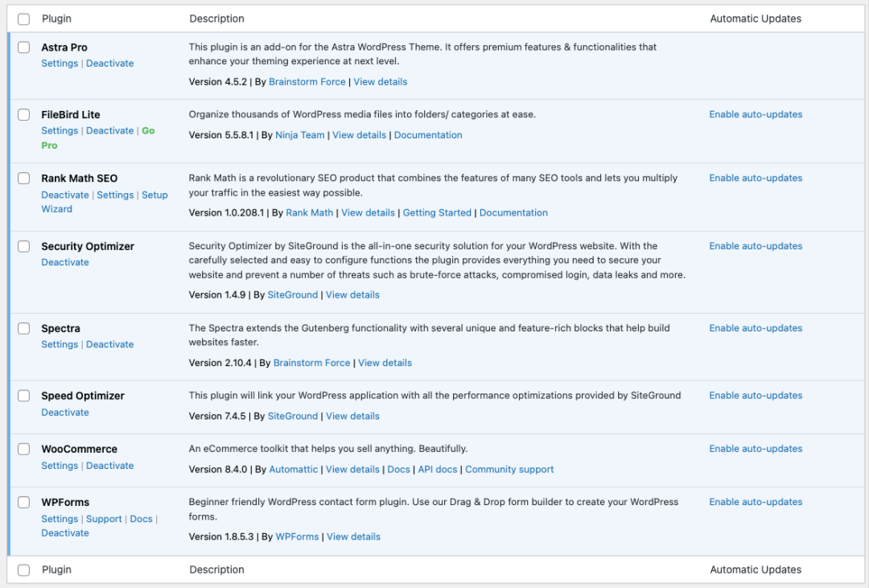
Task: Open WooCommerce Community support link
Action: coord(509,469)
